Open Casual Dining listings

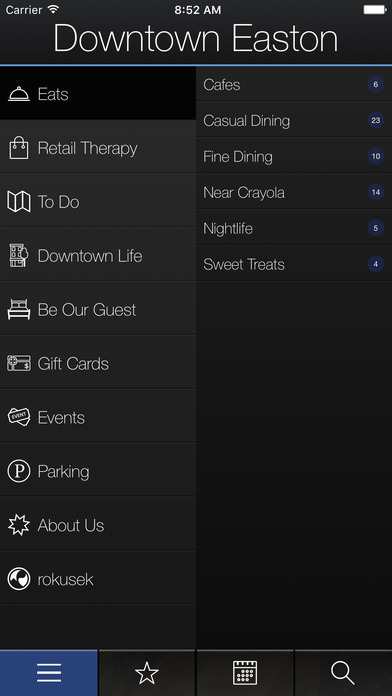click(x=294, y=120)
